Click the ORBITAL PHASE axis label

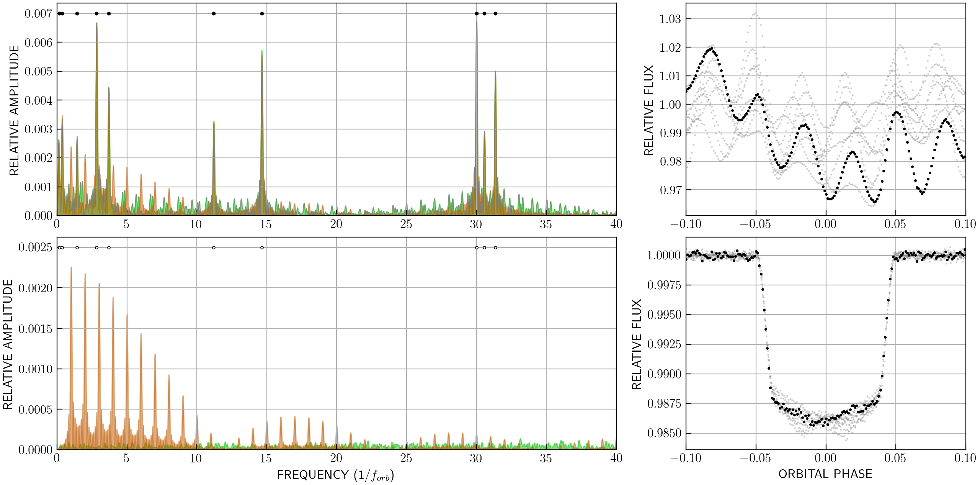[x=825, y=474]
